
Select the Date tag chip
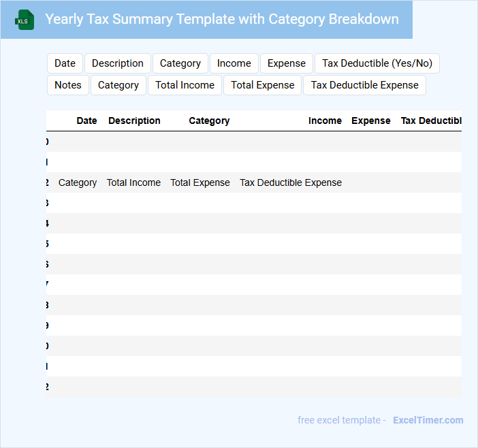click(x=65, y=63)
